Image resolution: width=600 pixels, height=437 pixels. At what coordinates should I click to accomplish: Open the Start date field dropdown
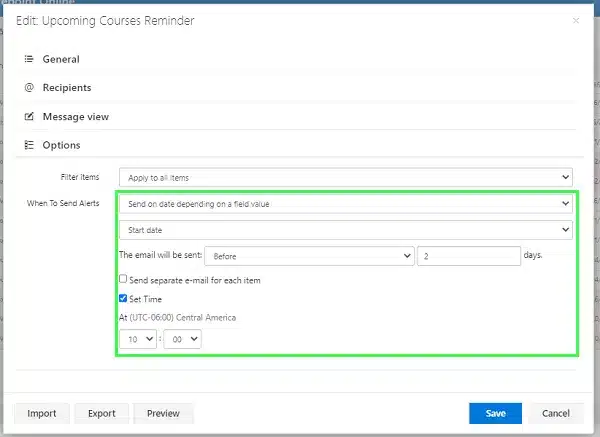(x=346, y=230)
